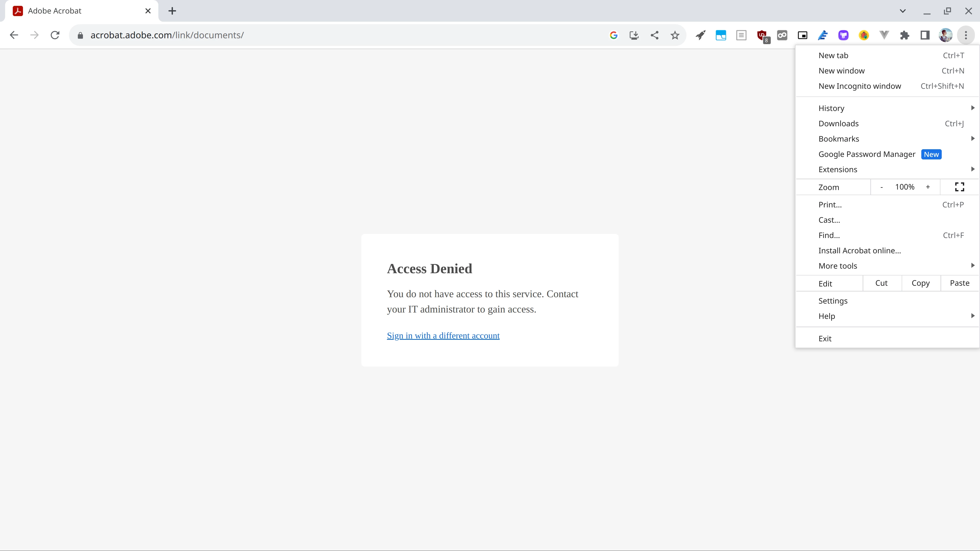Click the uBlock Origin shield icon
The height and width of the screenshot is (551, 980).
pyautogui.click(x=762, y=35)
